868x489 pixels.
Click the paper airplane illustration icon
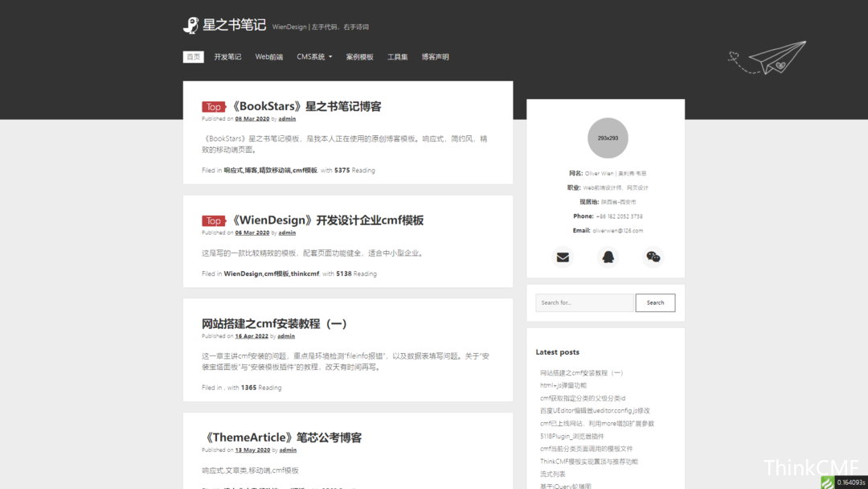[x=768, y=57]
